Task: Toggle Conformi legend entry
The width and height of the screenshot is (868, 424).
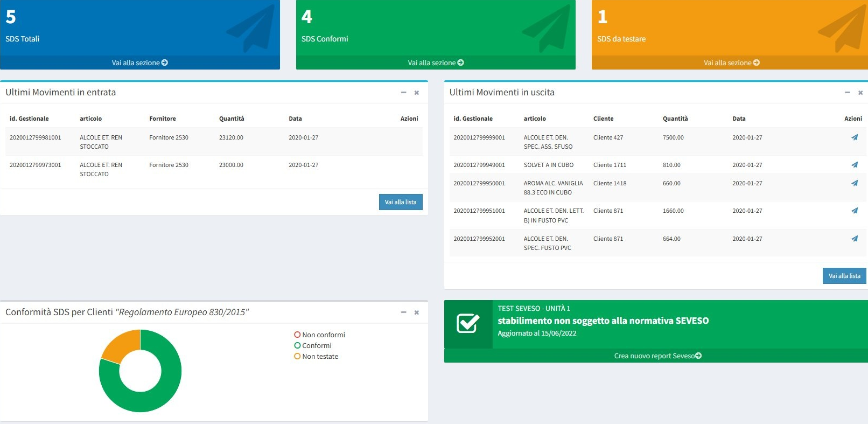Action: [313, 345]
